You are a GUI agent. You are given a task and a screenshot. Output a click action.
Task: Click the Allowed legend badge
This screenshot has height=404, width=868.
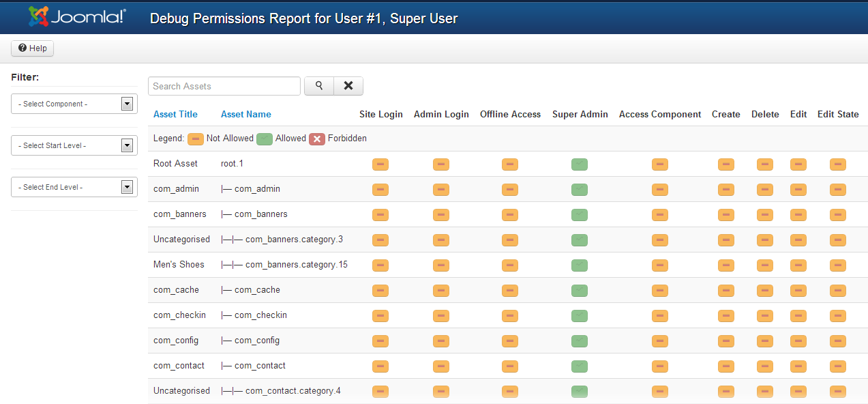tap(265, 139)
